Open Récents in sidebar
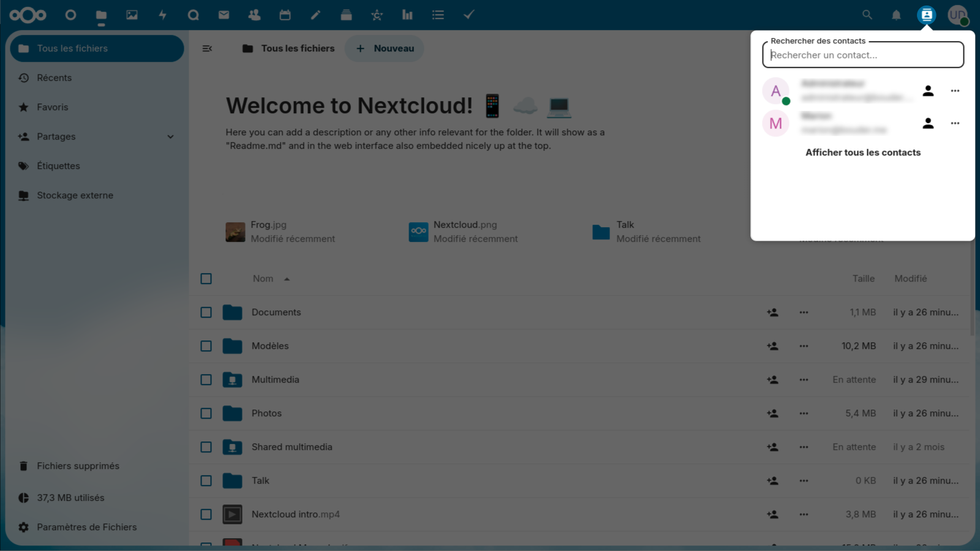This screenshot has width=980, height=551. pyautogui.click(x=97, y=78)
